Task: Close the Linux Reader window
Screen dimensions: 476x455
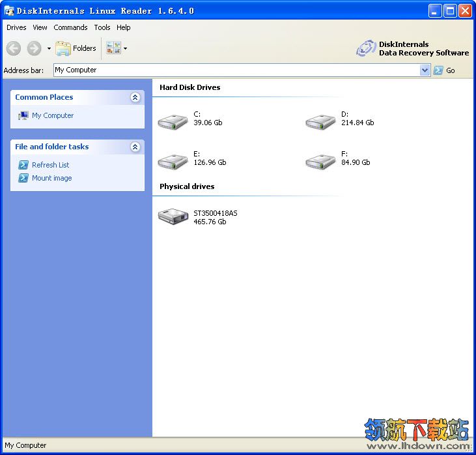Action: 465,11
